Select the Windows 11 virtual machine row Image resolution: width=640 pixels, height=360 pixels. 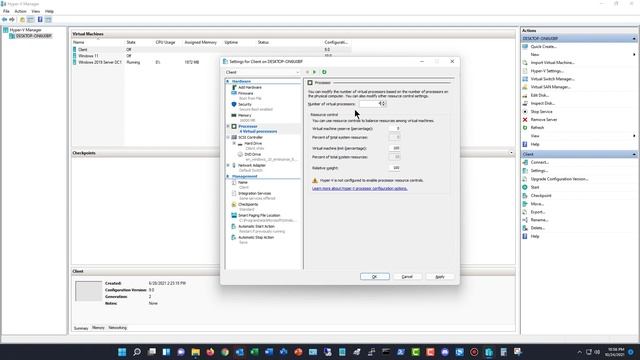[211, 56]
